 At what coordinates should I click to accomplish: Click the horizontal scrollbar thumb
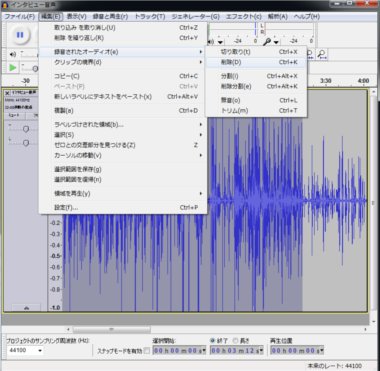[112, 329]
